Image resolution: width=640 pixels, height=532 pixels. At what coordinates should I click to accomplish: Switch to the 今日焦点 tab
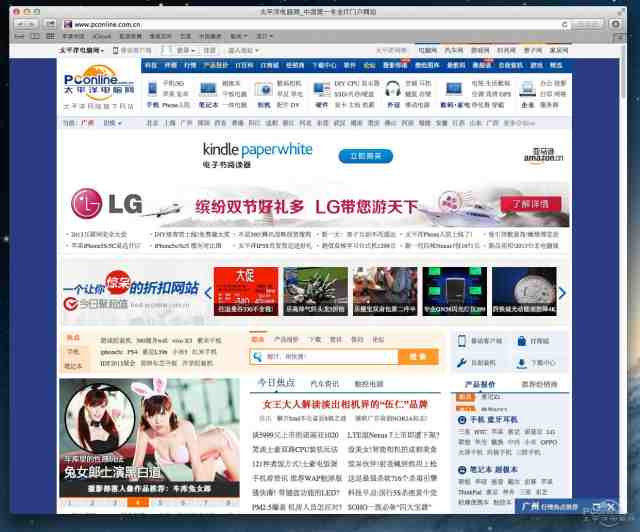[276, 383]
